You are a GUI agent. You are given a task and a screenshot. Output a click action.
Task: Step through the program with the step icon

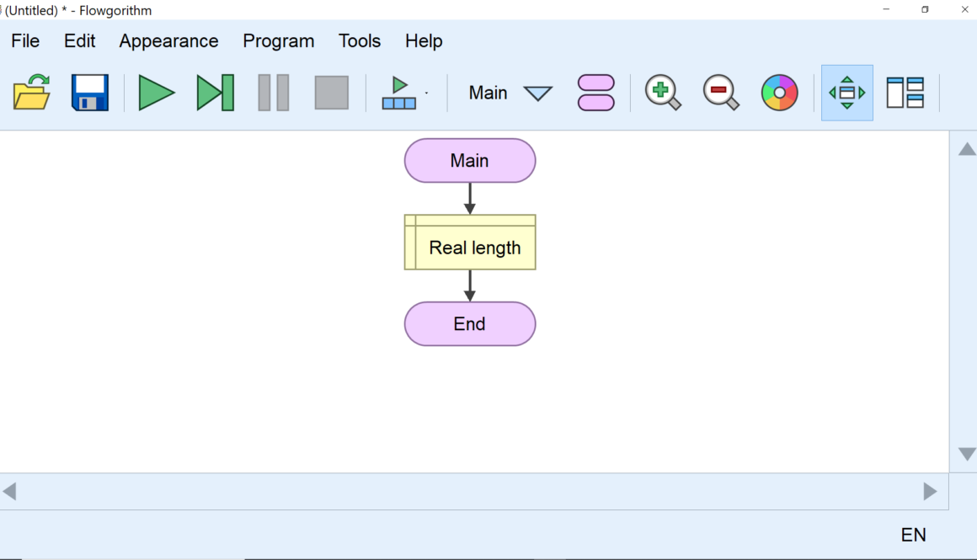coord(215,92)
